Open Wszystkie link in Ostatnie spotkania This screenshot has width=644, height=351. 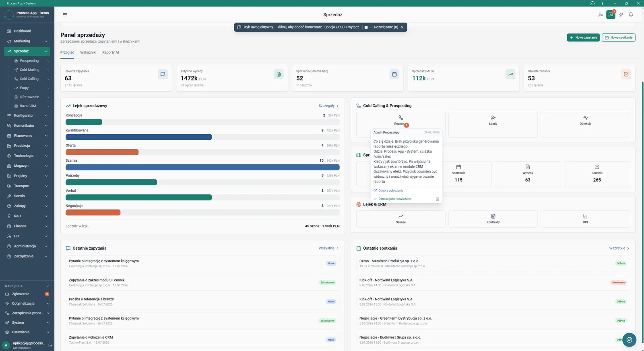[619, 248]
